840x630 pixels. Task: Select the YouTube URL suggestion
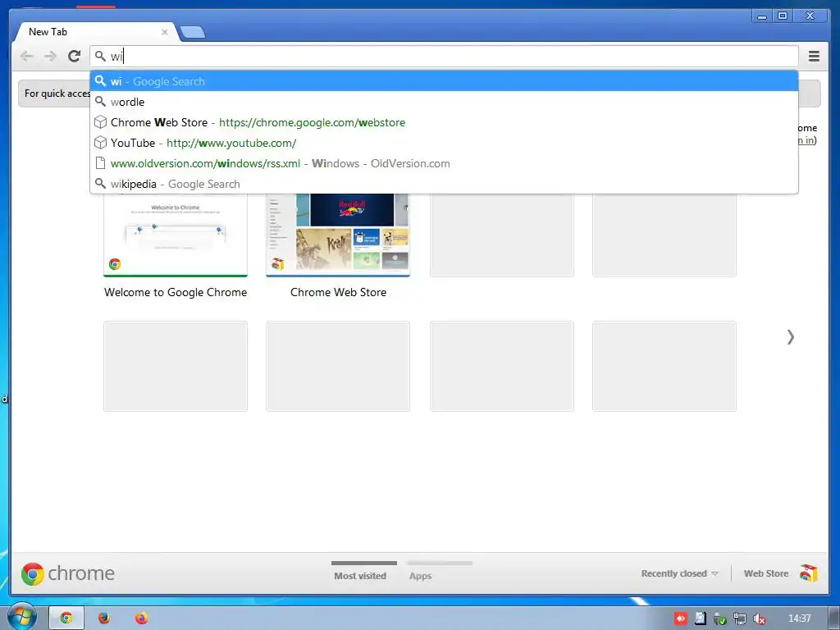click(x=444, y=143)
